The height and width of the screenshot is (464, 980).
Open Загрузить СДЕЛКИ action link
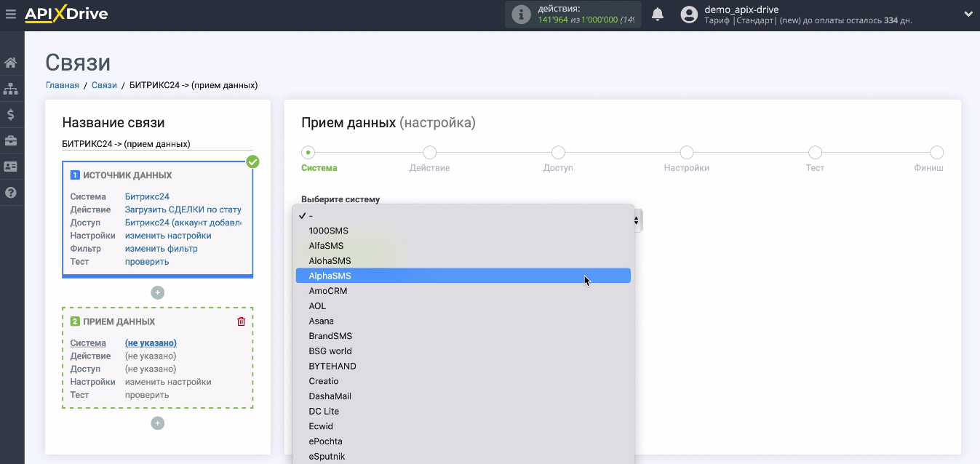click(x=183, y=209)
